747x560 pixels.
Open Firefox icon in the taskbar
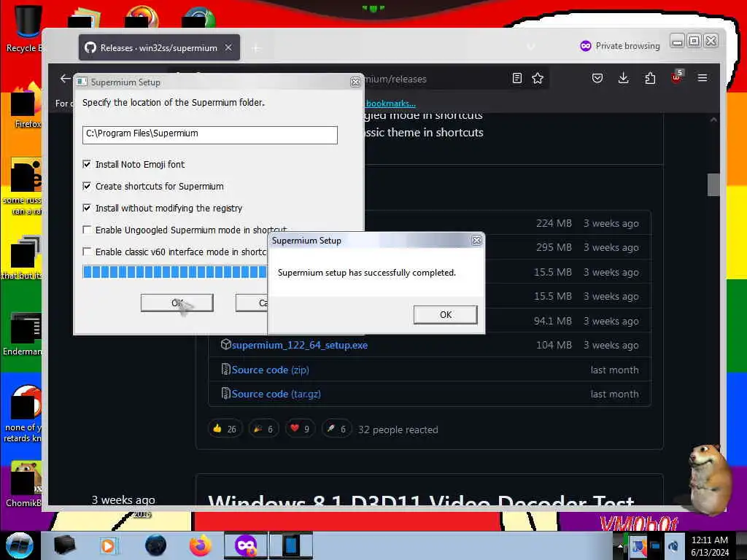(x=201, y=545)
